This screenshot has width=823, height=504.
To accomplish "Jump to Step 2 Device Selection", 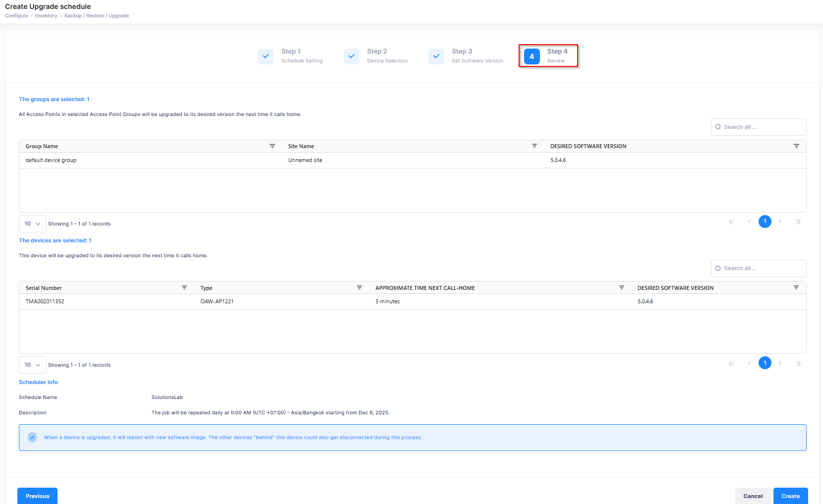I will (x=376, y=56).
